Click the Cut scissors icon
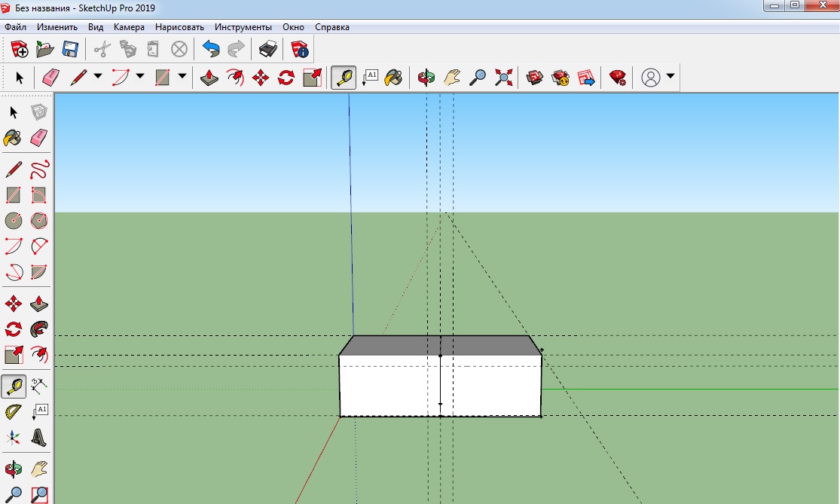 [x=102, y=49]
